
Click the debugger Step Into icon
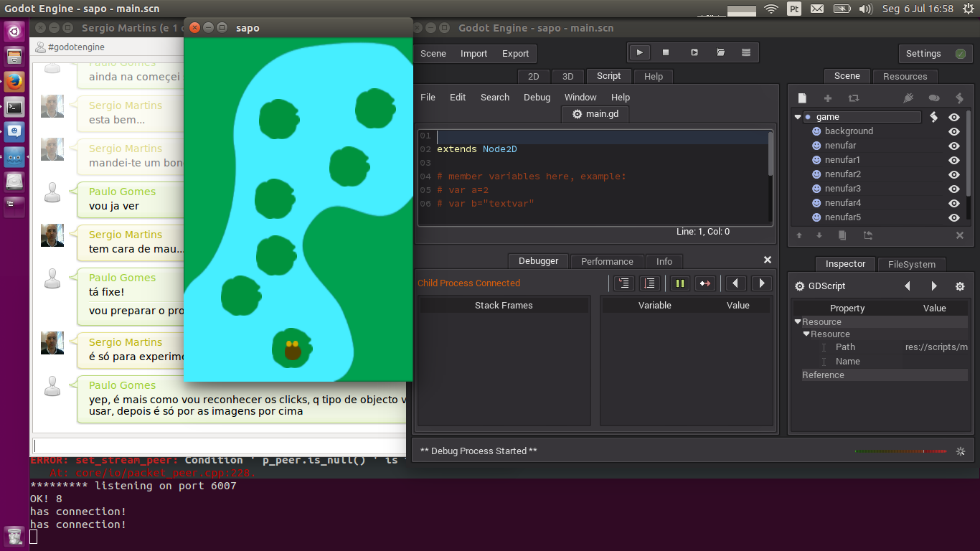(624, 283)
